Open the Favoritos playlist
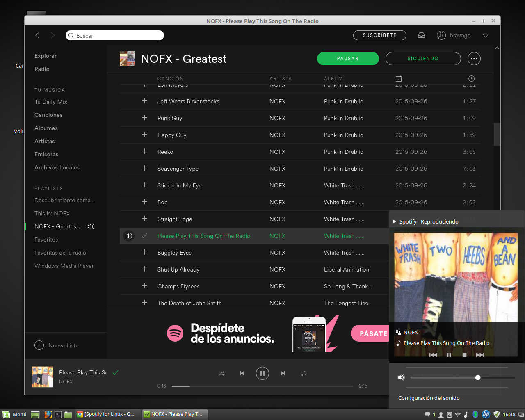The image size is (525, 420). click(x=46, y=240)
